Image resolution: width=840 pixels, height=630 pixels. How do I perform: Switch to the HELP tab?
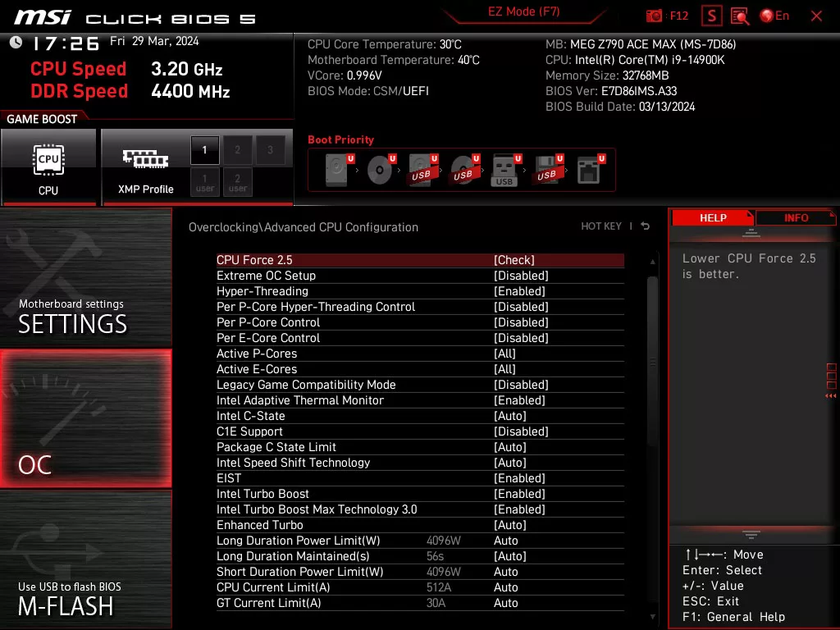[x=713, y=217]
